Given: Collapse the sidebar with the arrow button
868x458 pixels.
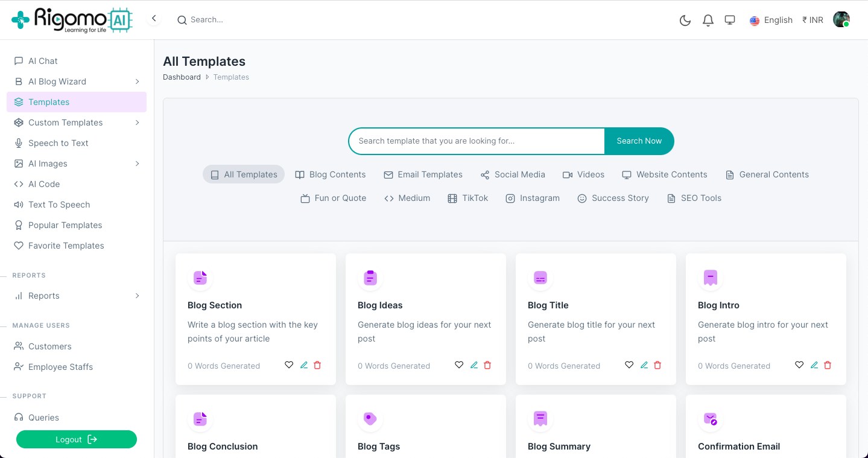Looking at the screenshot, I should coord(154,19).
